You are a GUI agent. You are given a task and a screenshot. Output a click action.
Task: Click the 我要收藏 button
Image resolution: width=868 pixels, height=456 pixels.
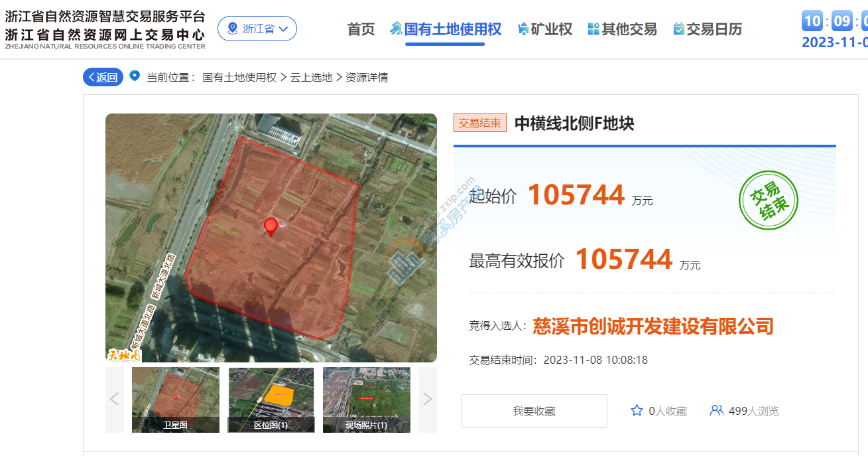[x=534, y=411]
